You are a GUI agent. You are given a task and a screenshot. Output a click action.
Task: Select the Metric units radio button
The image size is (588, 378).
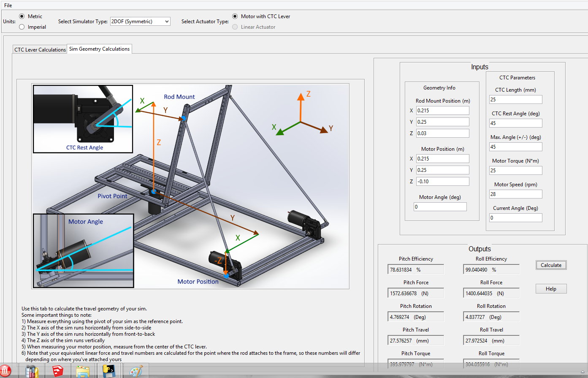(x=22, y=16)
